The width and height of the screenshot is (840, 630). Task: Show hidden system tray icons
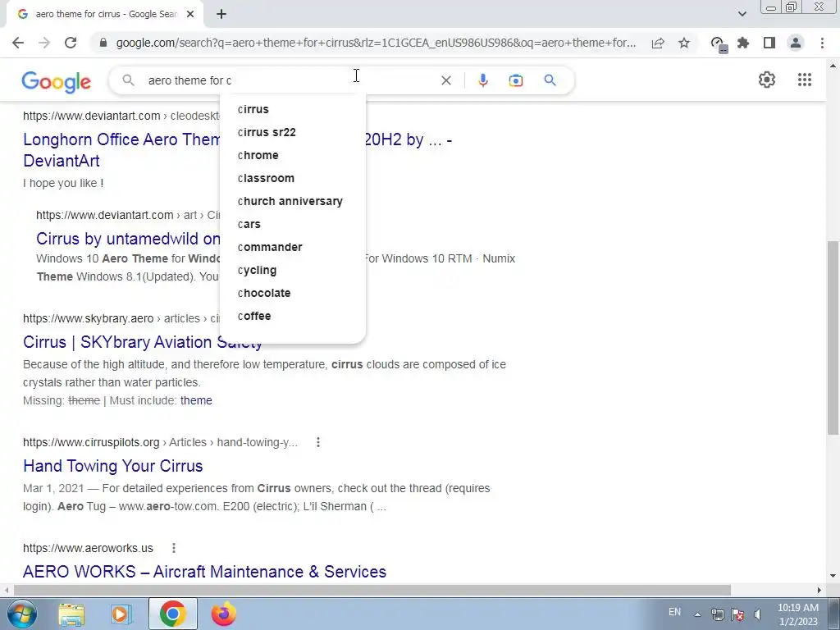click(697, 614)
